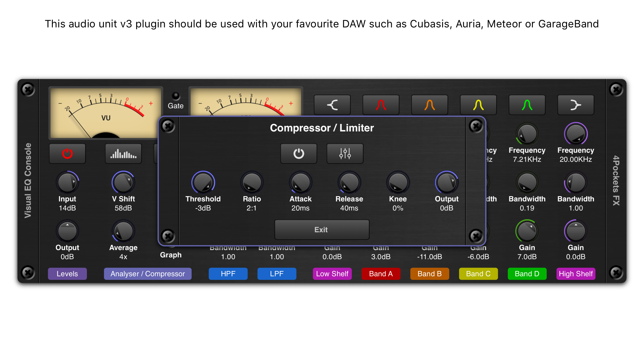Open the spectrum analyser bars icon
644x362 pixels.
[123, 154]
